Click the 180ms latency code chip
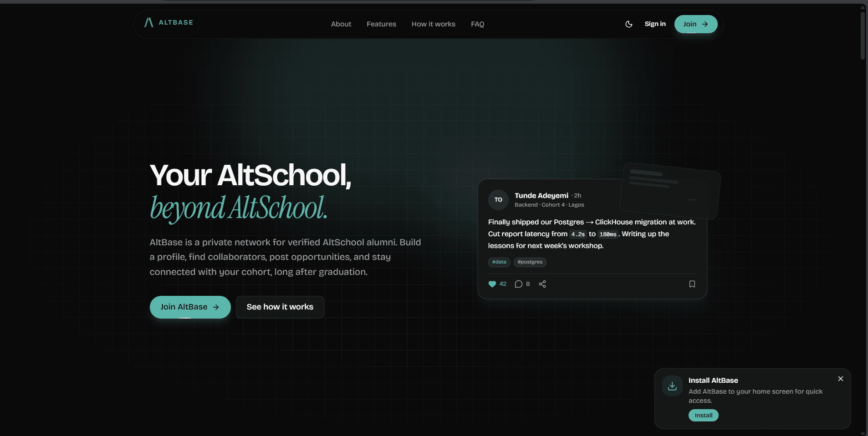 (x=608, y=234)
